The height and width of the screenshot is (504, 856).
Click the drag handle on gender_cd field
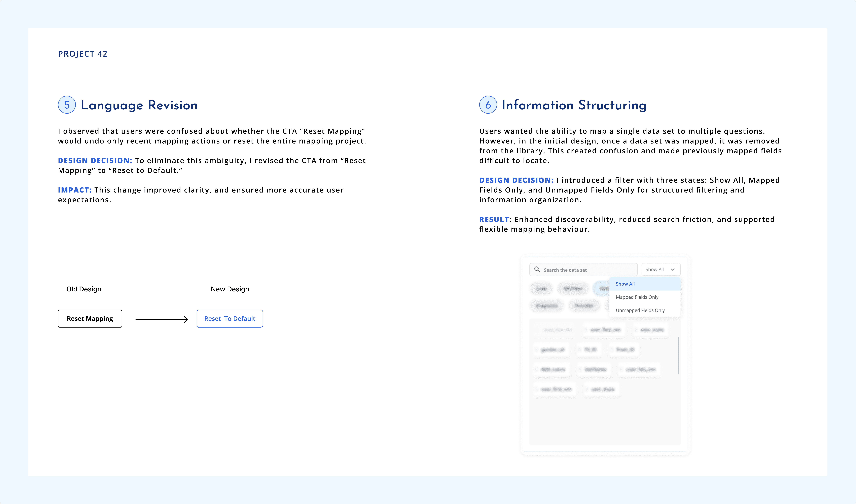[x=537, y=349]
